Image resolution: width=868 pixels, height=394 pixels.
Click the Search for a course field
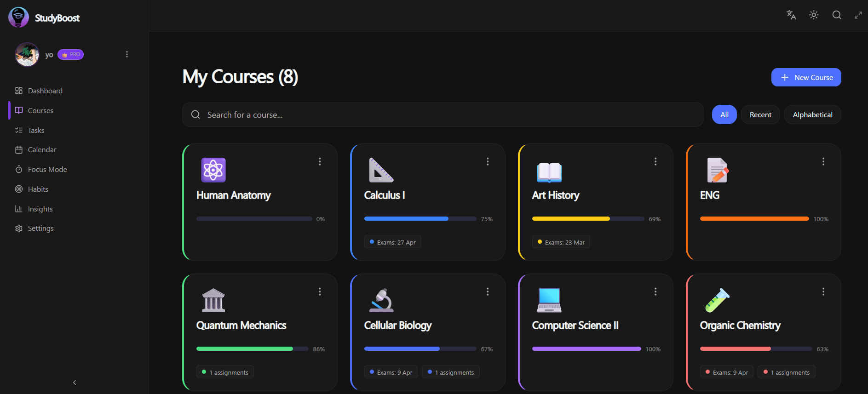click(443, 114)
